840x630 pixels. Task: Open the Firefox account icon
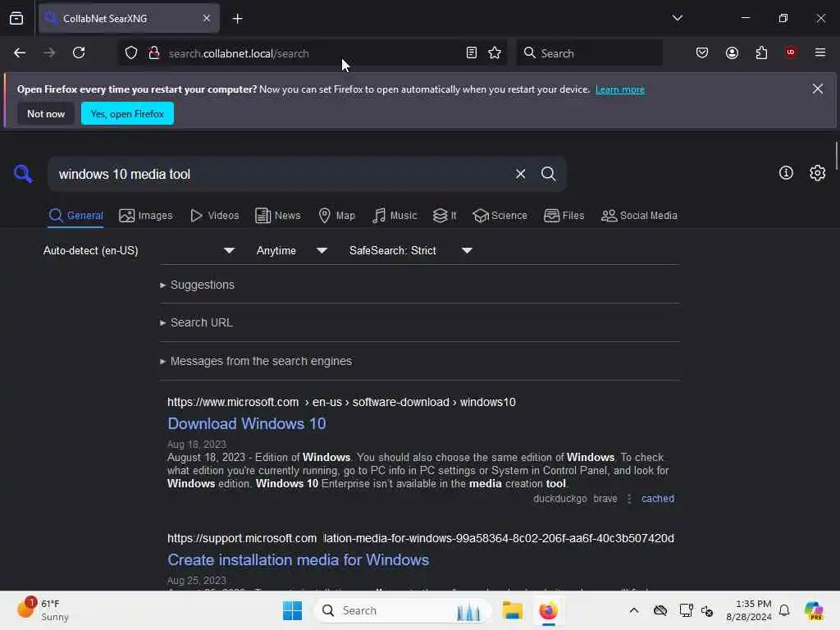click(732, 53)
